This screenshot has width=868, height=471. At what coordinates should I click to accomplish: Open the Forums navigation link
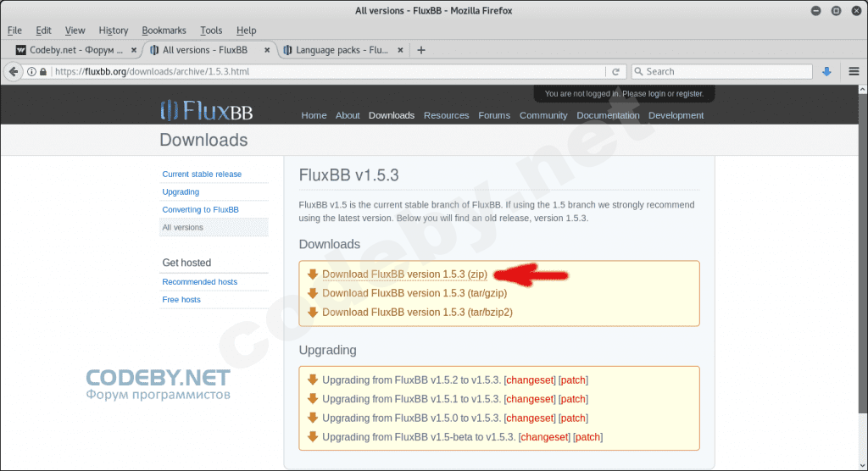494,115
